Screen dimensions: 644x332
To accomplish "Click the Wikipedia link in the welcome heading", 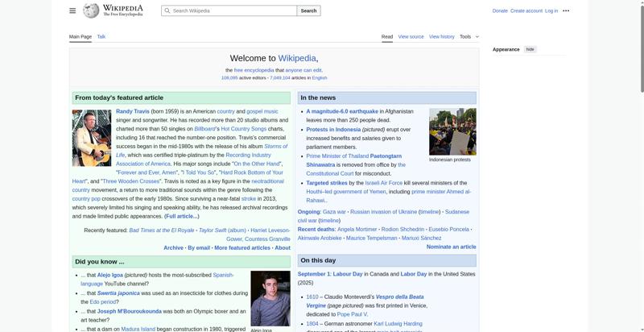I will 297,58.
